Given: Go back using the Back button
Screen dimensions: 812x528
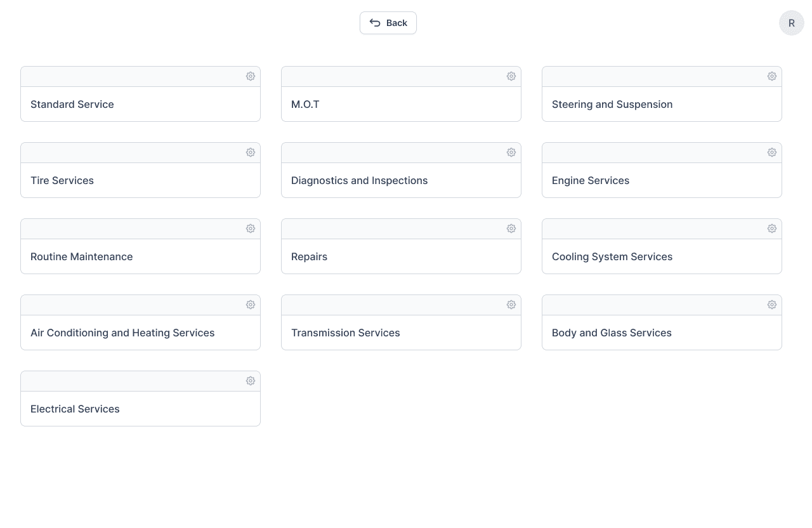Looking at the screenshot, I should 388,23.
